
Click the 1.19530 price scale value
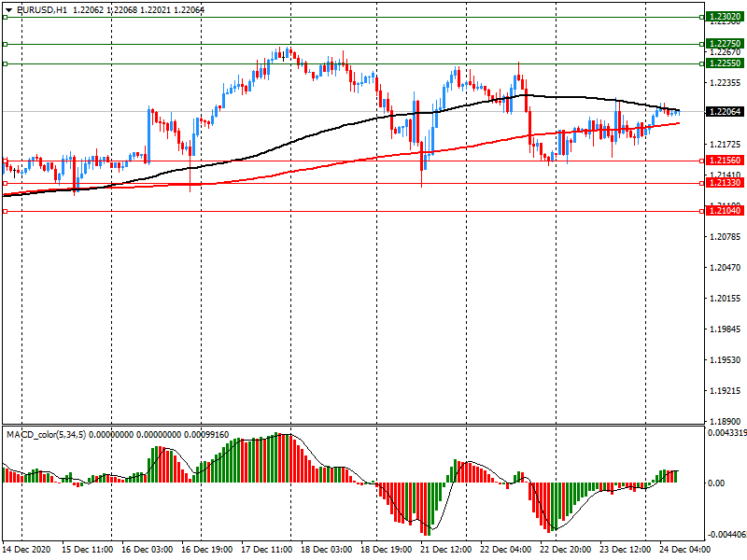tap(726, 360)
